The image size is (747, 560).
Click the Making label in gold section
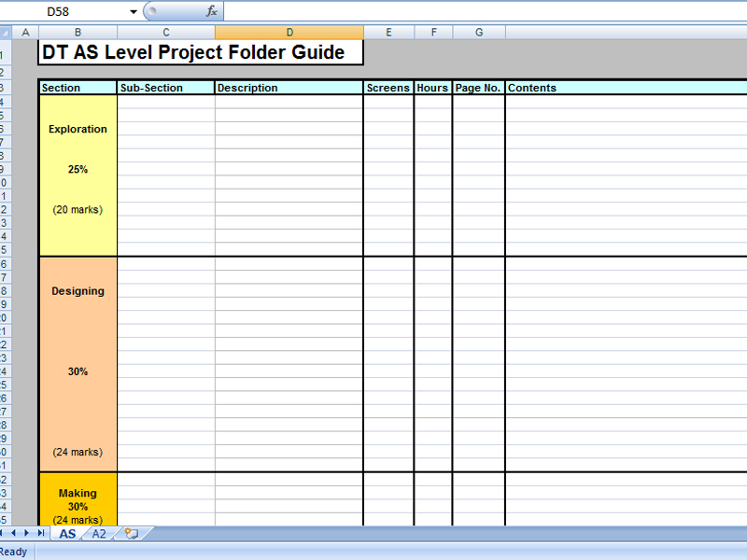pyautogui.click(x=78, y=493)
